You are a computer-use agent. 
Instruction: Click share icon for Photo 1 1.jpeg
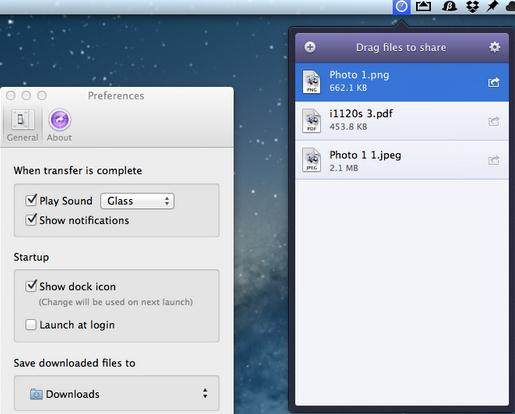pos(494,160)
